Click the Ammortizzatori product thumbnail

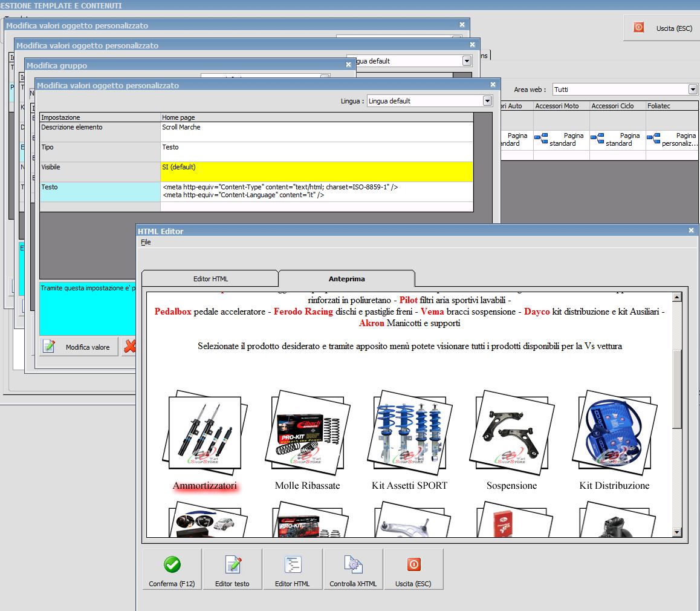(205, 432)
